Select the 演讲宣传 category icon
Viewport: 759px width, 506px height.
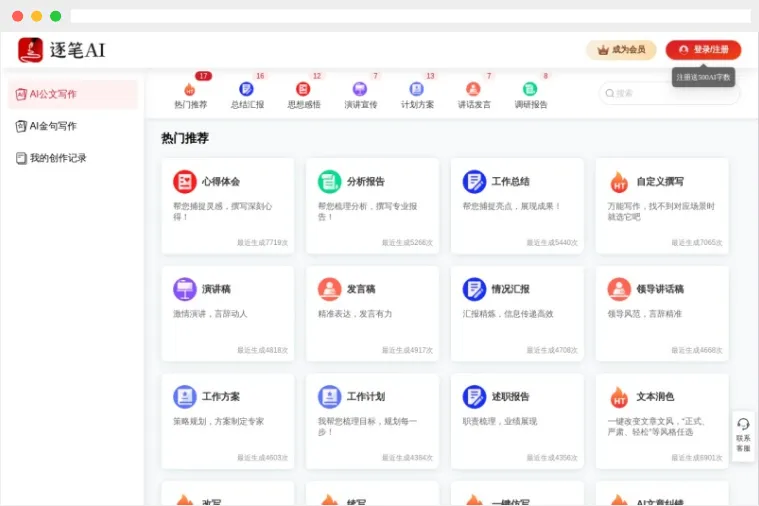[x=360, y=89]
